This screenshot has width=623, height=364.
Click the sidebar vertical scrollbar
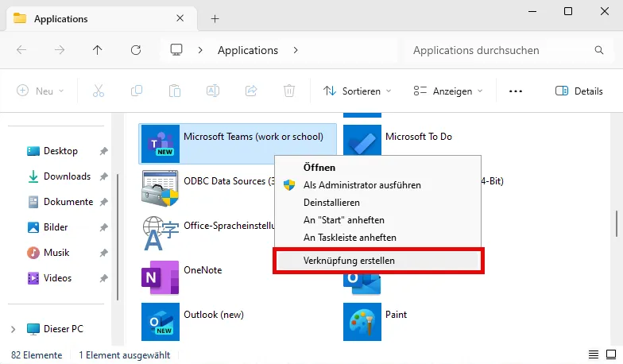pyautogui.click(x=118, y=237)
